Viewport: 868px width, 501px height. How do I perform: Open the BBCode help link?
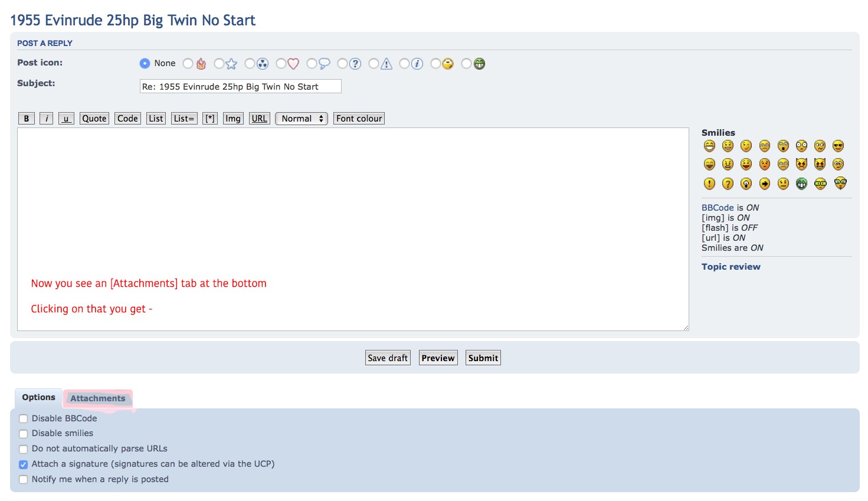point(718,208)
